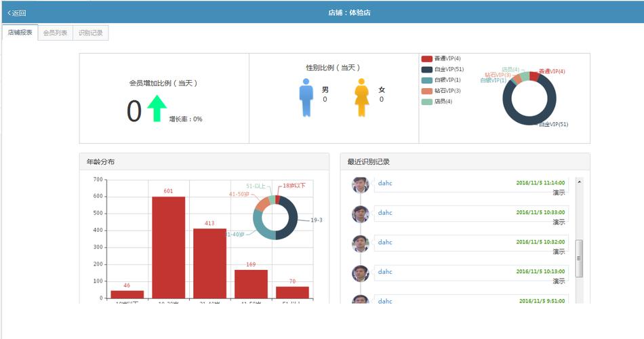This screenshot has width=644, height=339.
Task: Click the 店铺：体验店 title
Action: (x=349, y=13)
